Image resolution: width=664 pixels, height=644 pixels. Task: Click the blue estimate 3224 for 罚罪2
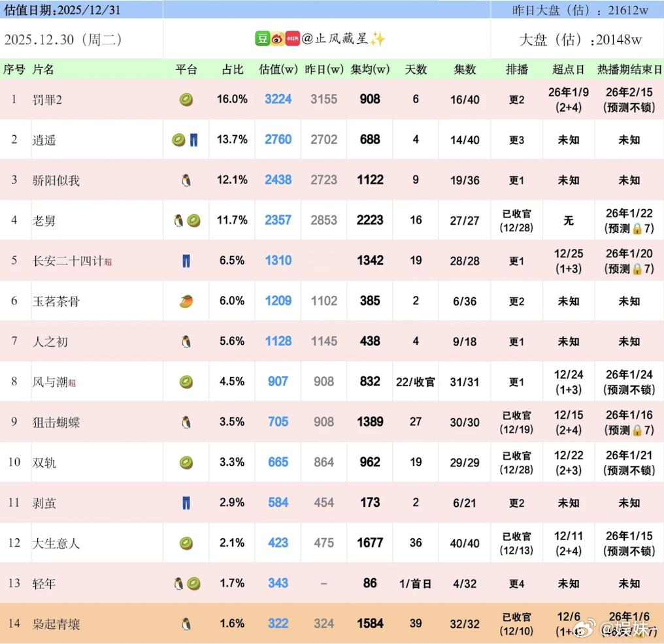coord(278,99)
